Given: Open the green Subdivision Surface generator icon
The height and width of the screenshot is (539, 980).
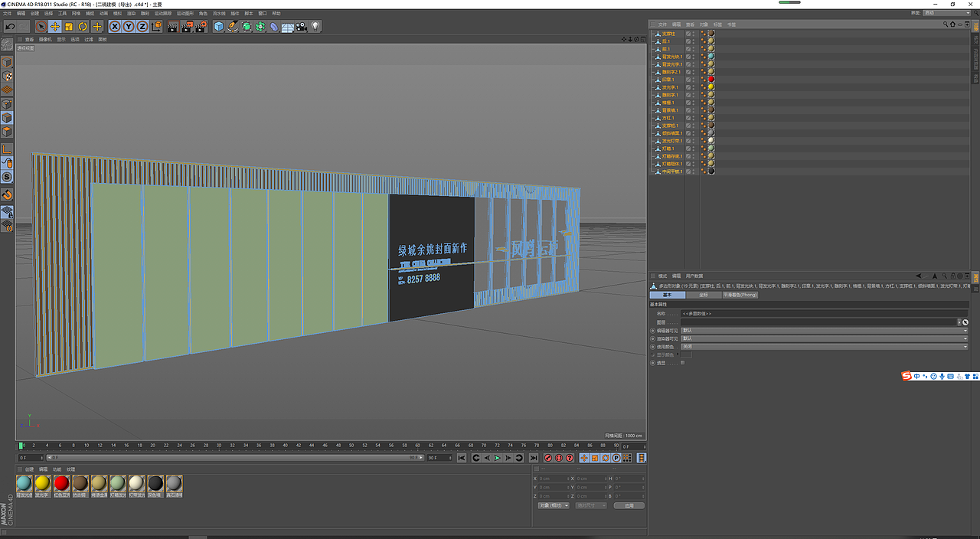Looking at the screenshot, I should point(247,27).
